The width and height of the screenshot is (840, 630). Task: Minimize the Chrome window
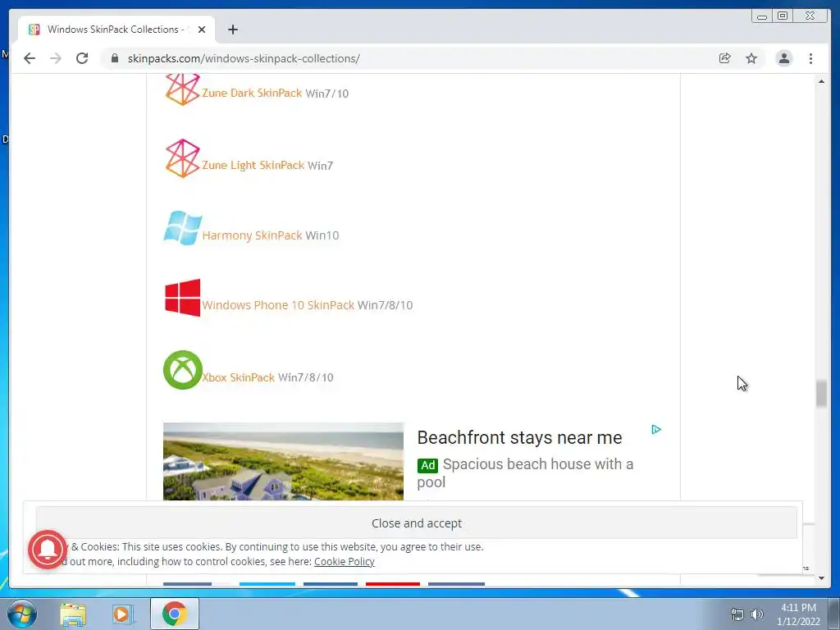coord(762,16)
